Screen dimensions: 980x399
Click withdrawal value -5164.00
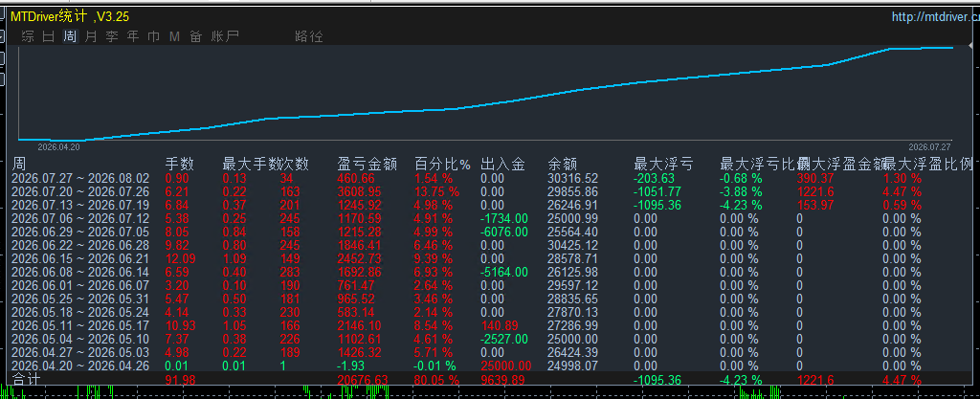[504, 273]
